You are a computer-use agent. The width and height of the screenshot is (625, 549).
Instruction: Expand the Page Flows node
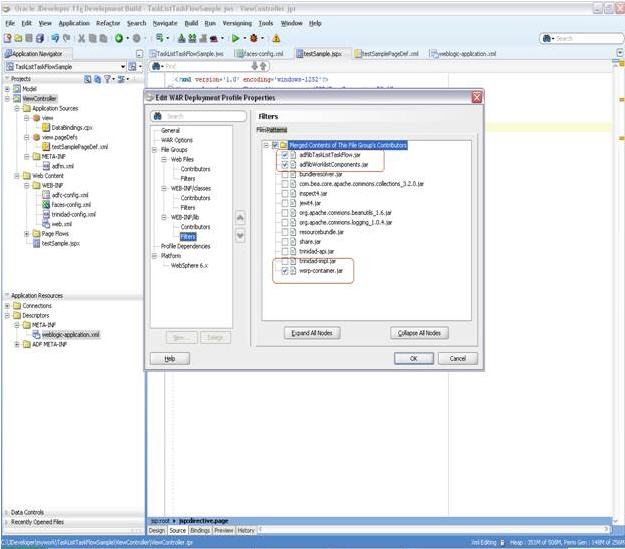pyautogui.click(x=27, y=234)
